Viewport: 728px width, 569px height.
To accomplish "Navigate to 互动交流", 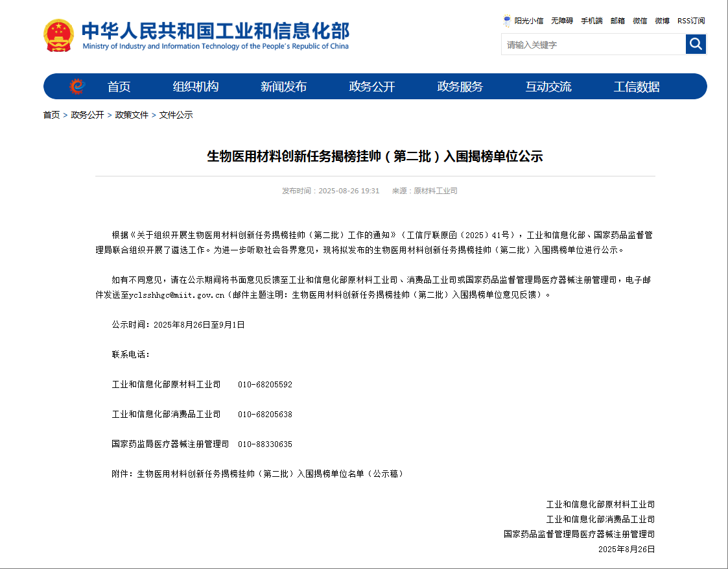I will coord(548,86).
